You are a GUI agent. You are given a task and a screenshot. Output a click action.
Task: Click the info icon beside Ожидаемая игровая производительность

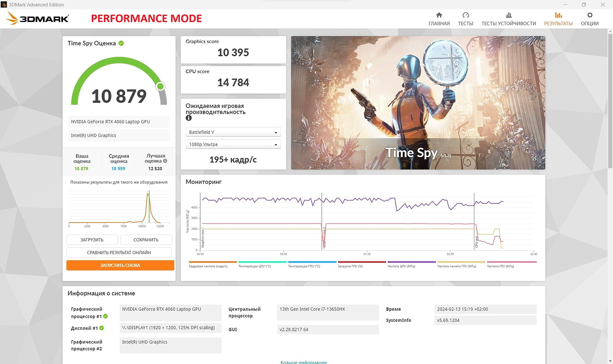coord(189,118)
